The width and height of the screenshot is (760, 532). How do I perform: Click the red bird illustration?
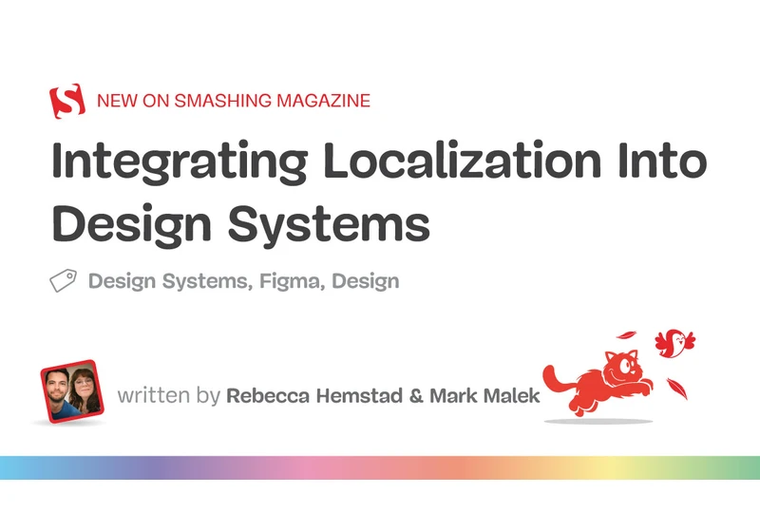pos(674,343)
